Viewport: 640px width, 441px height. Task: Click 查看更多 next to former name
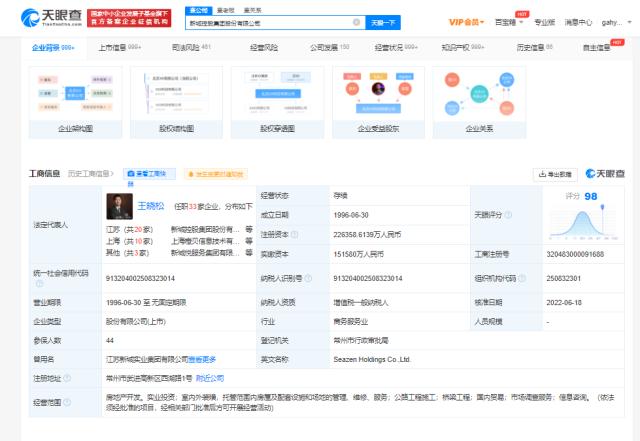point(203,359)
